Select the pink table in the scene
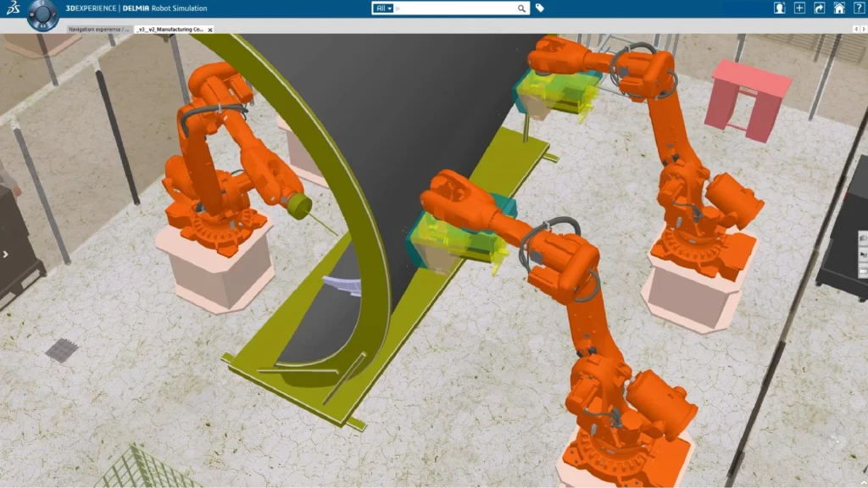The image size is (868, 488). pyautogui.click(x=748, y=91)
